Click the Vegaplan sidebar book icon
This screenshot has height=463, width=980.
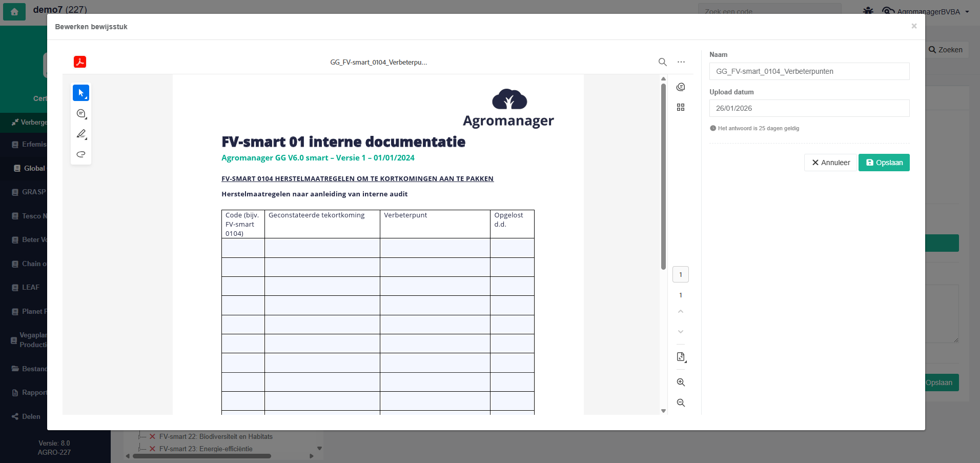14,340
